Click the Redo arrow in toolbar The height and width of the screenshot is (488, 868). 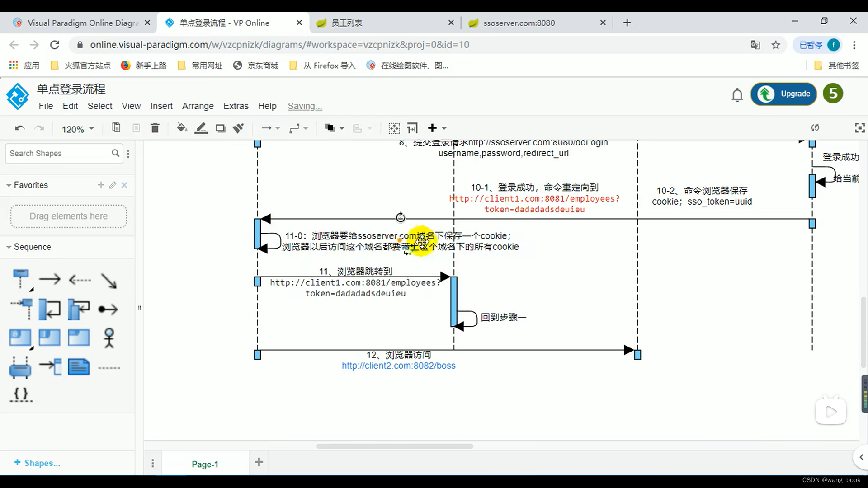coord(40,128)
